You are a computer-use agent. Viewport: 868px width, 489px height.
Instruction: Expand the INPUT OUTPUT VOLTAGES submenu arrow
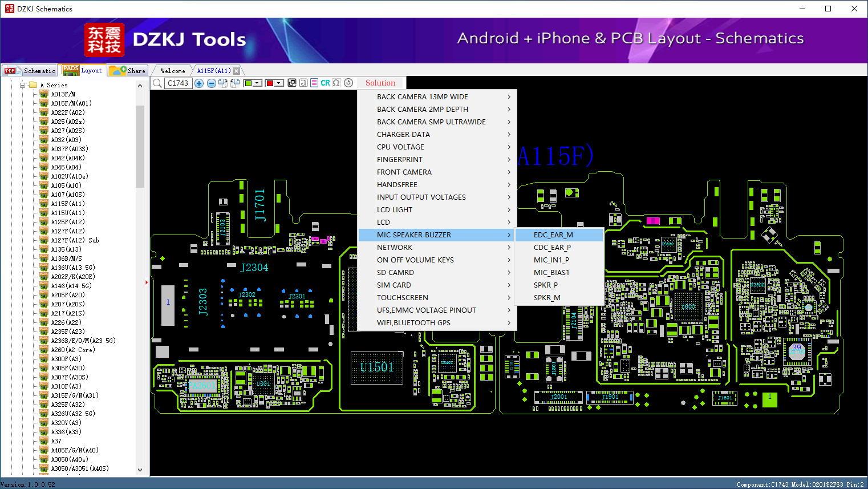[x=509, y=197]
